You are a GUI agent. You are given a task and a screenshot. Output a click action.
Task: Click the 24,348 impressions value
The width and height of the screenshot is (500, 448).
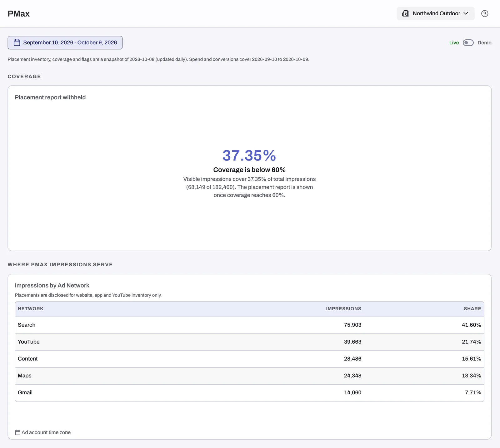pyautogui.click(x=352, y=376)
